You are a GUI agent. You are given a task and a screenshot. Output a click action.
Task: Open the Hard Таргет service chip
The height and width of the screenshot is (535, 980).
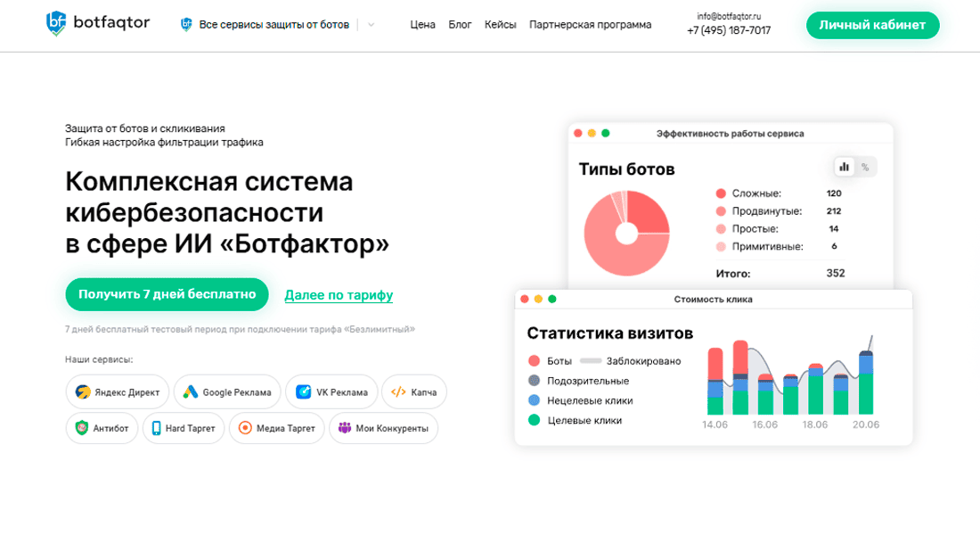tap(184, 429)
